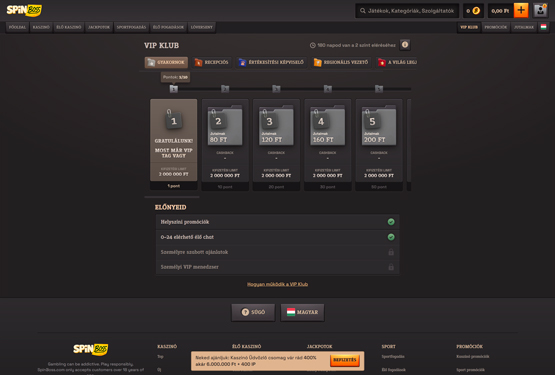Click the clock icon beside days remaining
555x375 pixels.
tap(313, 45)
